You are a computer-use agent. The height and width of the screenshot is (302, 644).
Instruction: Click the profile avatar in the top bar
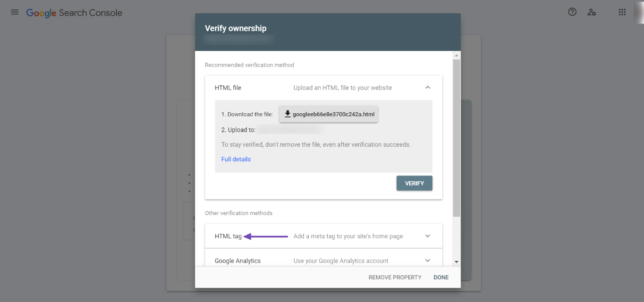[x=640, y=12]
